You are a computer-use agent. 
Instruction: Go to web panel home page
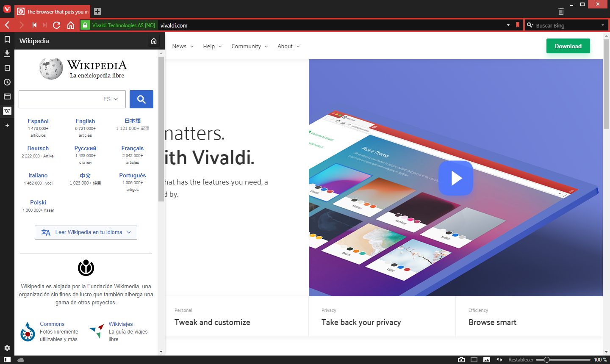154,41
